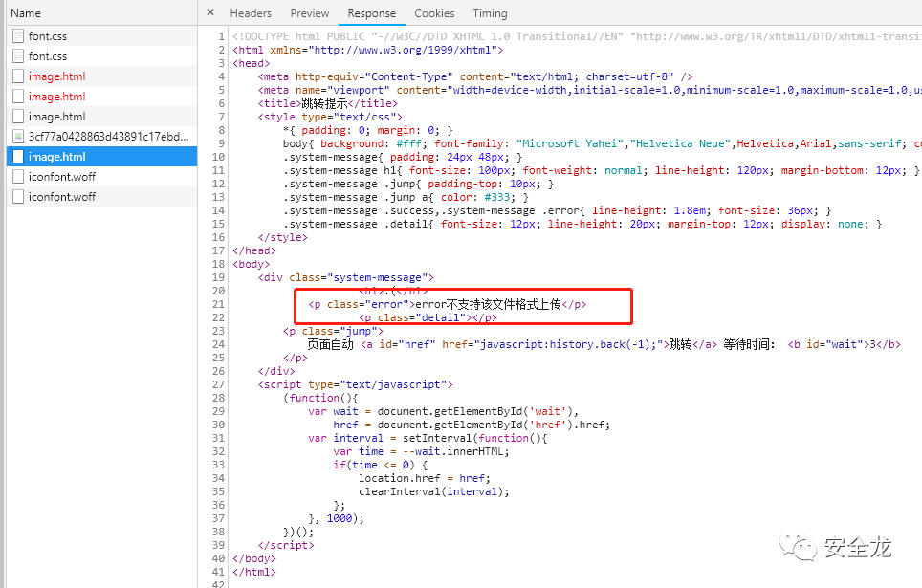Click the 等待时间 text
This screenshot has height=588, width=922.
click(x=749, y=344)
